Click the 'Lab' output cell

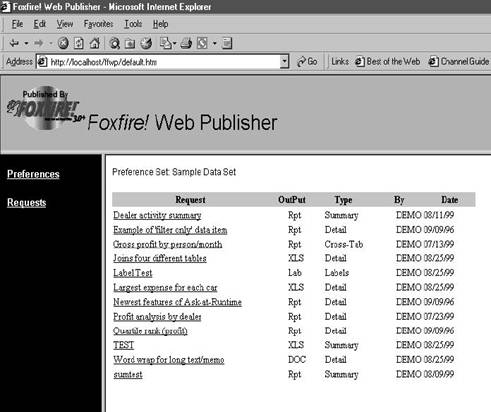tap(295, 273)
